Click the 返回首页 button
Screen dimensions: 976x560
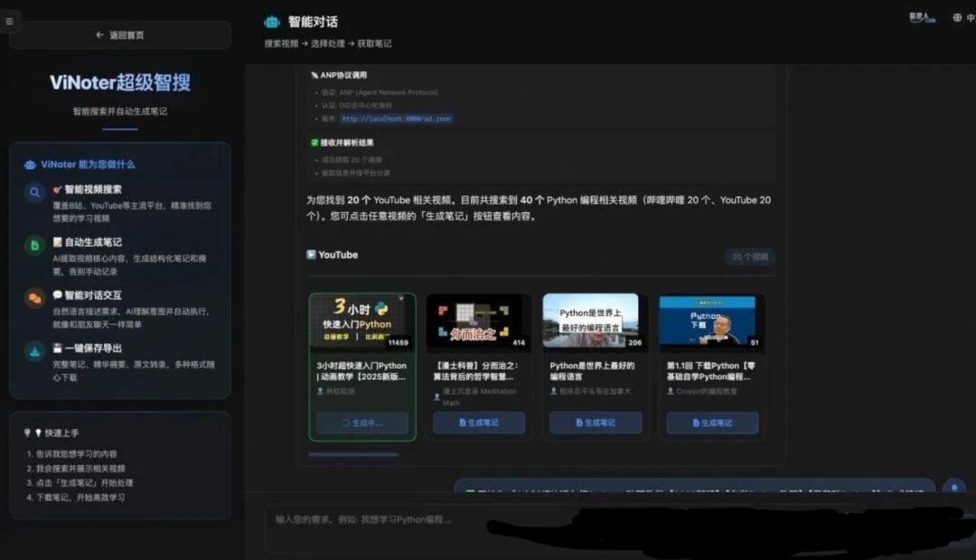click(119, 34)
